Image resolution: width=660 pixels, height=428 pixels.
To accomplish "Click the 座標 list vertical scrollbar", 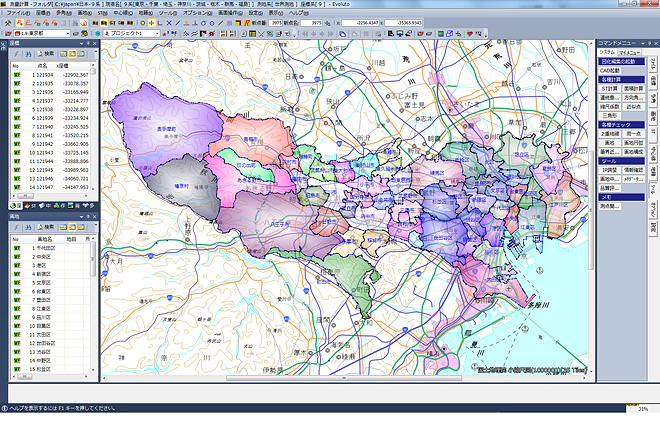I will [93, 128].
